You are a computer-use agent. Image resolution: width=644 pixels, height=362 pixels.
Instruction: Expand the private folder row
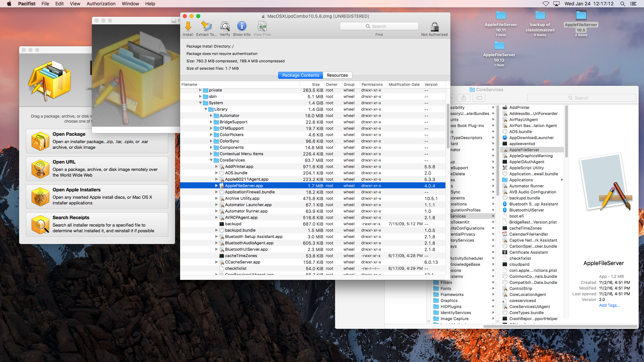[200, 90]
